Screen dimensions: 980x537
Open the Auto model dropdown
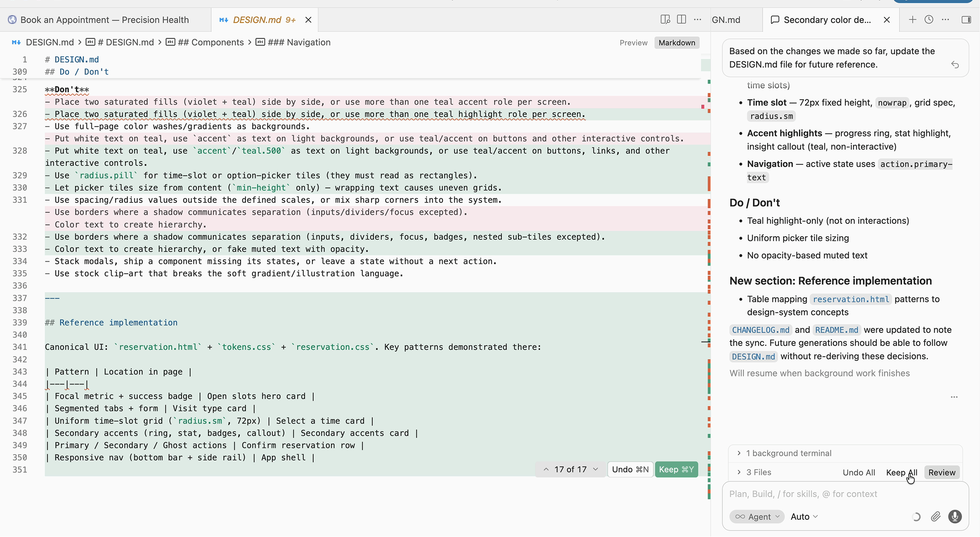point(804,517)
